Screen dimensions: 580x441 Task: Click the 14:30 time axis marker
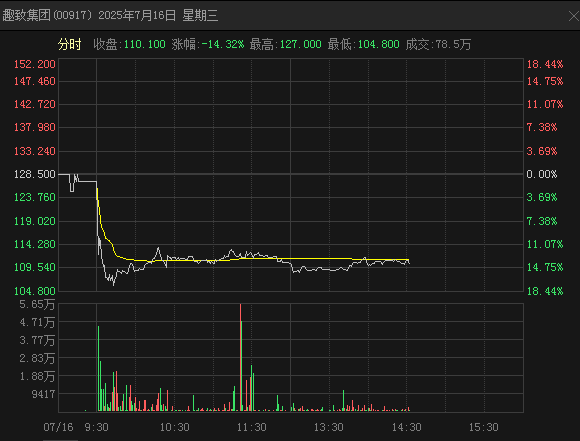click(x=407, y=427)
